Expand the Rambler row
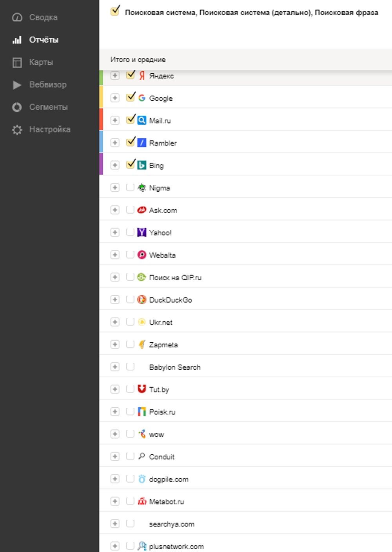This screenshot has height=552, width=392. coord(114,142)
